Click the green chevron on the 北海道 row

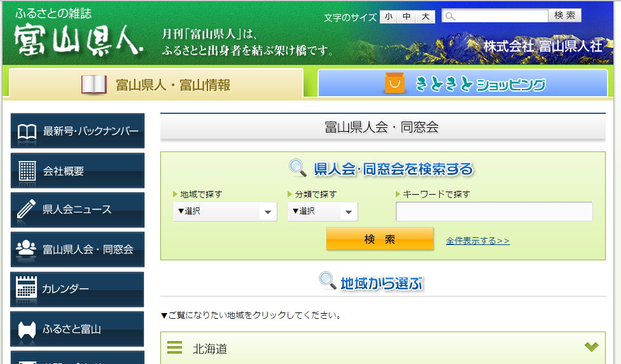tap(592, 347)
